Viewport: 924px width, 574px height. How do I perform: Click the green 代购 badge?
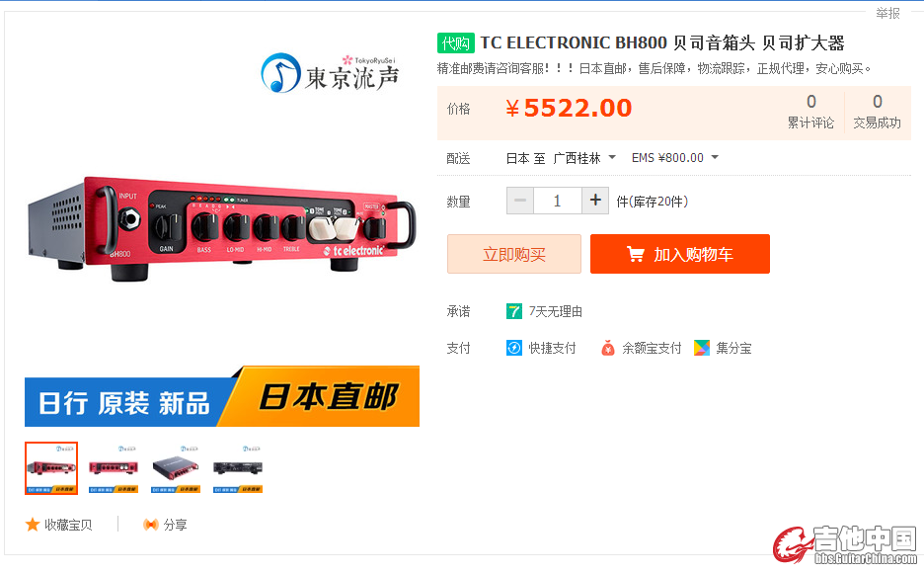tap(456, 43)
